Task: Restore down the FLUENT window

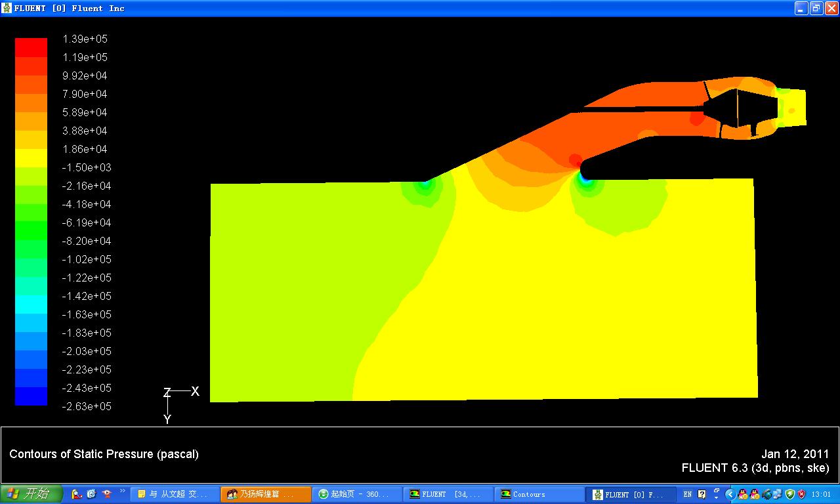Action: click(816, 8)
